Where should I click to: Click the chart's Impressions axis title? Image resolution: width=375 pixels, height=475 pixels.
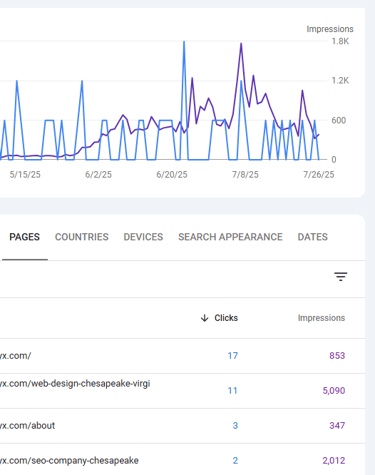pos(330,29)
